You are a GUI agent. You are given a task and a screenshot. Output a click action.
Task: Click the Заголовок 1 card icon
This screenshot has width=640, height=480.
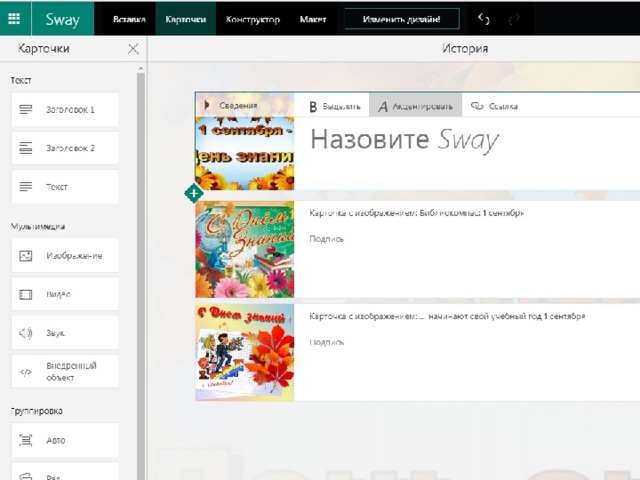coord(25,109)
